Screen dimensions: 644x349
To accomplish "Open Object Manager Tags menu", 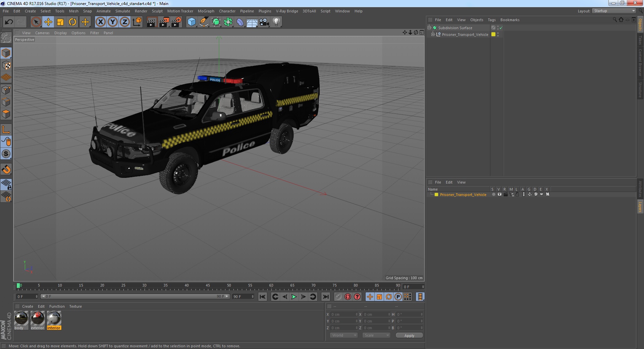I will click(491, 20).
